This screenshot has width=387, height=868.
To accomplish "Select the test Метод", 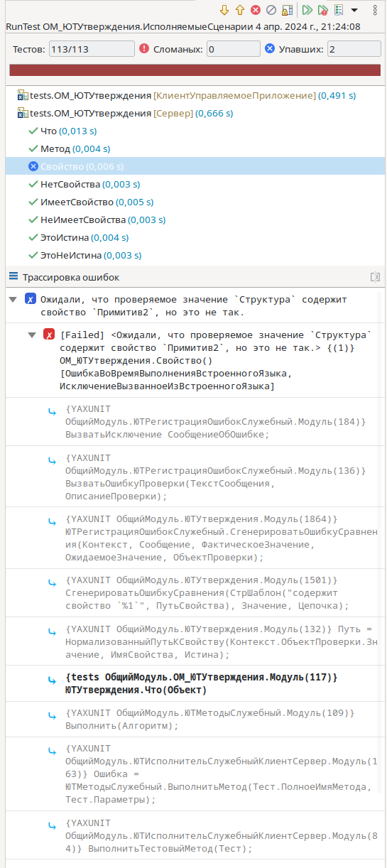I will [x=193, y=148].
